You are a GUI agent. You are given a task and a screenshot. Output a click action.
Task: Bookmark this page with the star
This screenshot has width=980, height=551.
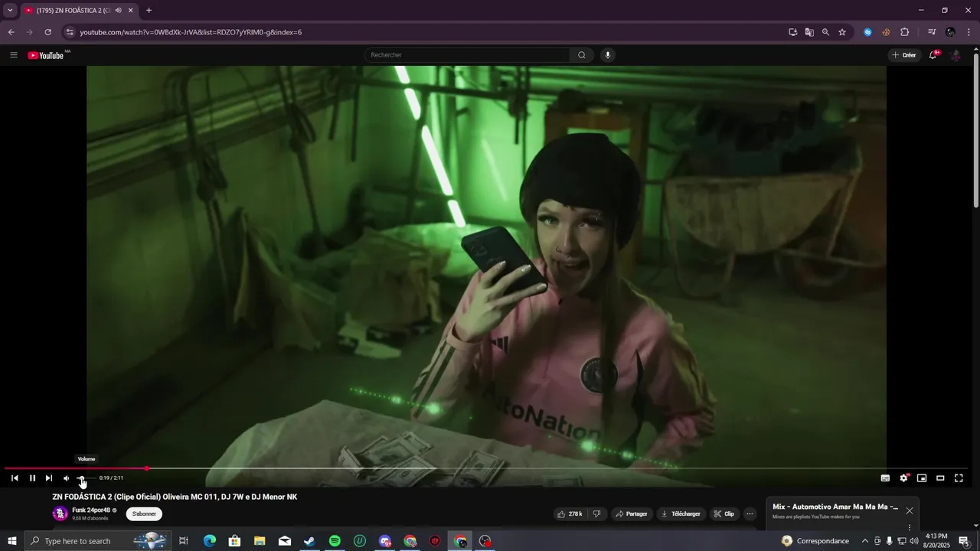pos(842,32)
